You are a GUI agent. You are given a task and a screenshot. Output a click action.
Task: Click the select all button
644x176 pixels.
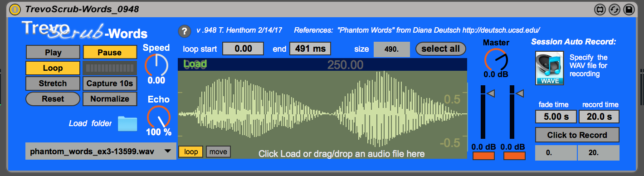click(440, 49)
